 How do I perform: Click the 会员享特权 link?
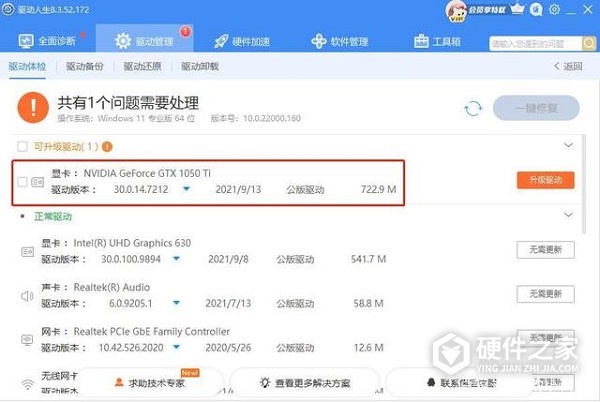[x=488, y=10]
